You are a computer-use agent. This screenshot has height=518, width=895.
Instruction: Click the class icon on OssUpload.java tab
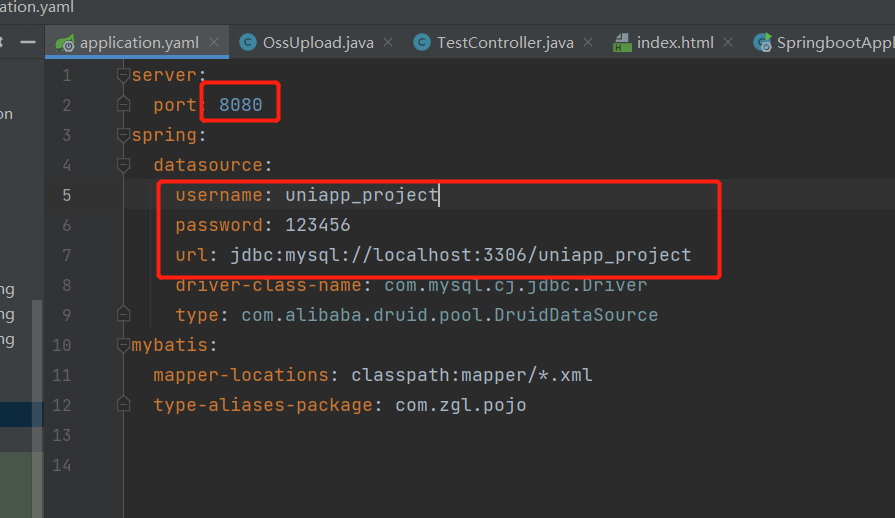click(248, 43)
